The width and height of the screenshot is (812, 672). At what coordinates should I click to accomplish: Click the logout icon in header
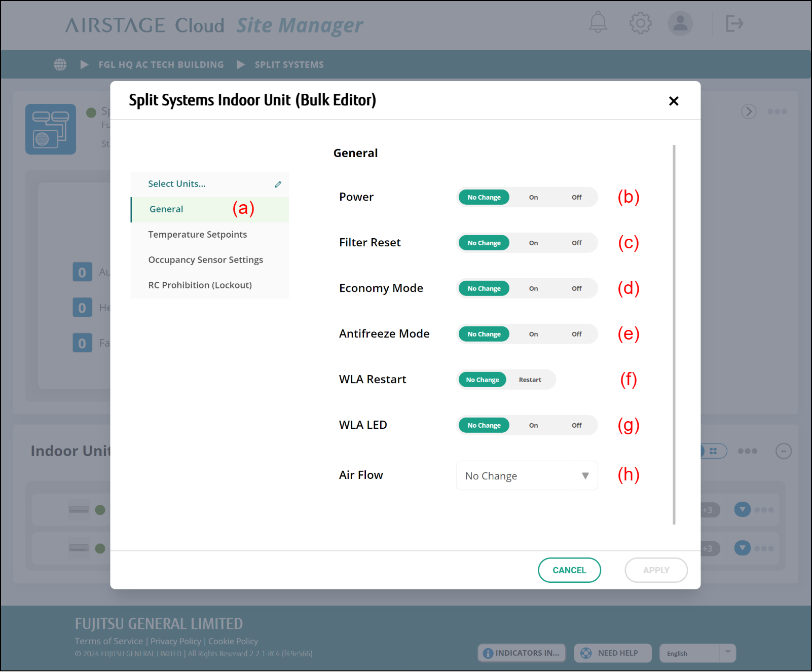point(734,23)
